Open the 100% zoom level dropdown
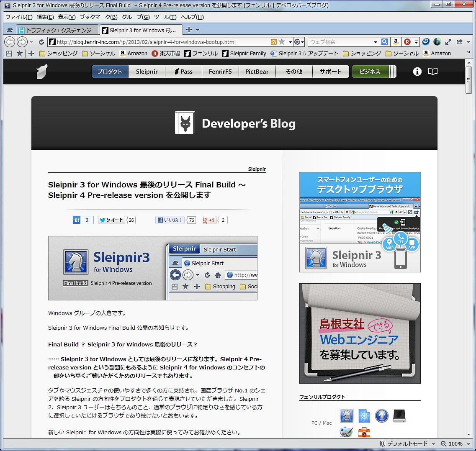Image resolution: width=476 pixels, height=451 pixels. click(x=468, y=444)
